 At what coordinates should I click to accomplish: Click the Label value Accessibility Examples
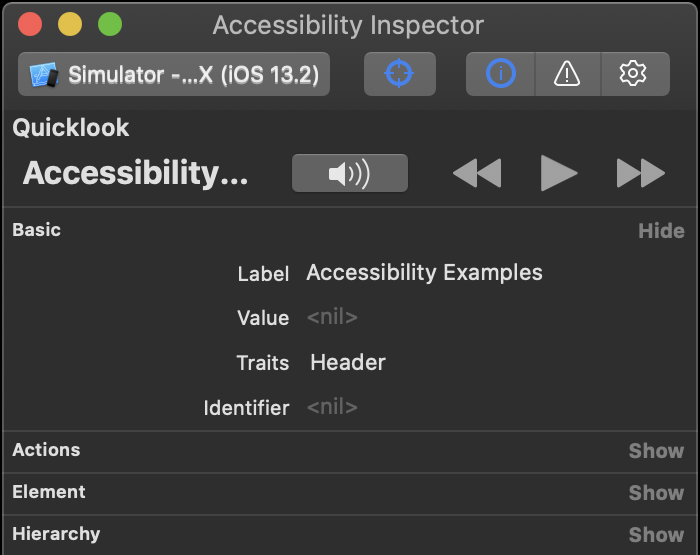pos(424,273)
